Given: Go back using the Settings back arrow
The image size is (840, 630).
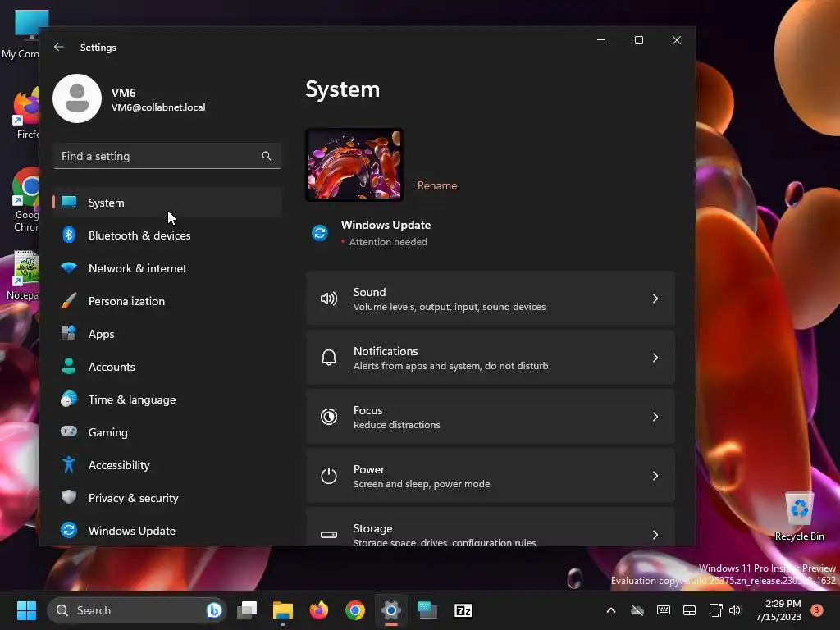Looking at the screenshot, I should [x=59, y=47].
